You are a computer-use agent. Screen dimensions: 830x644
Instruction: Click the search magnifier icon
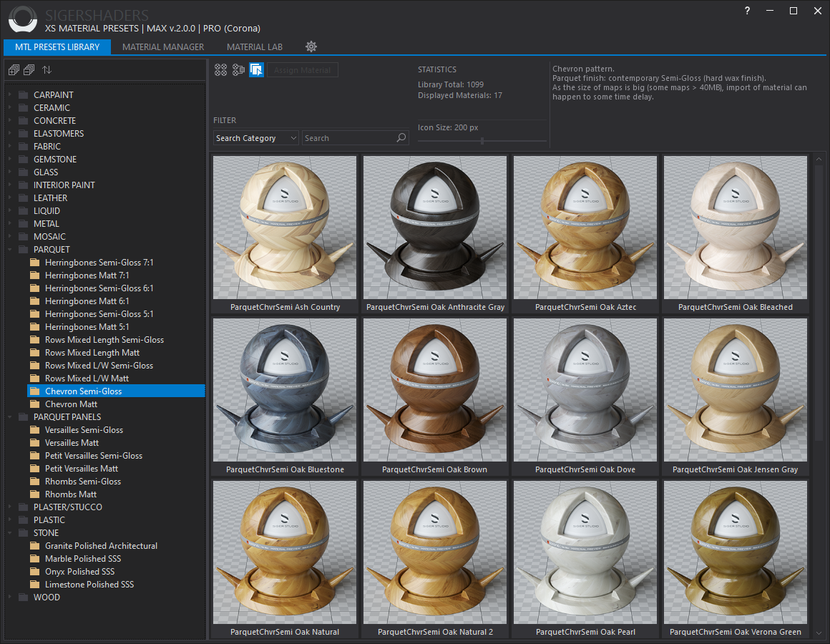click(x=401, y=138)
